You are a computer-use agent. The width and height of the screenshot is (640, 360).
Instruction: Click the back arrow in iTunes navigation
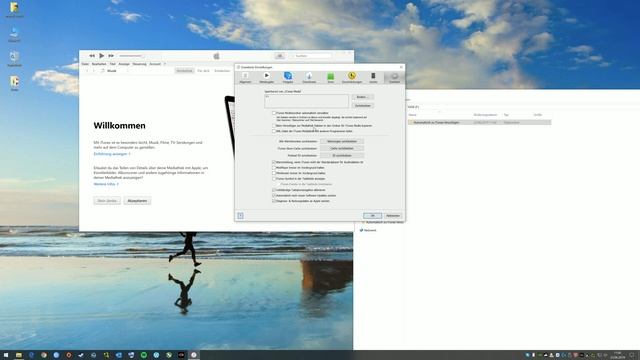(x=87, y=71)
